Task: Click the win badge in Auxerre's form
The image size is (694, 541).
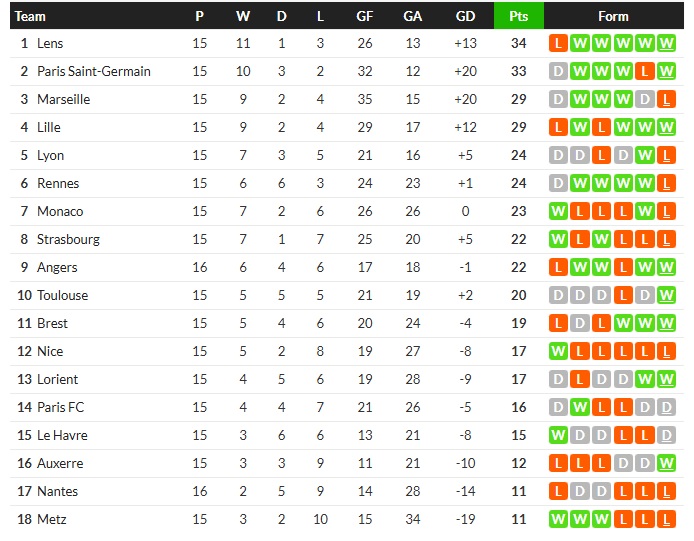Action: point(668,463)
